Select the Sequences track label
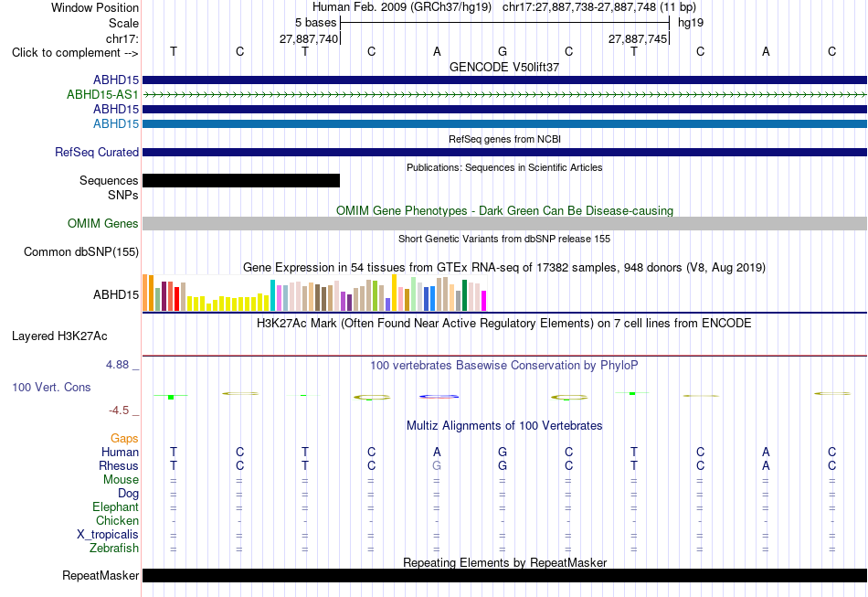 pos(109,180)
